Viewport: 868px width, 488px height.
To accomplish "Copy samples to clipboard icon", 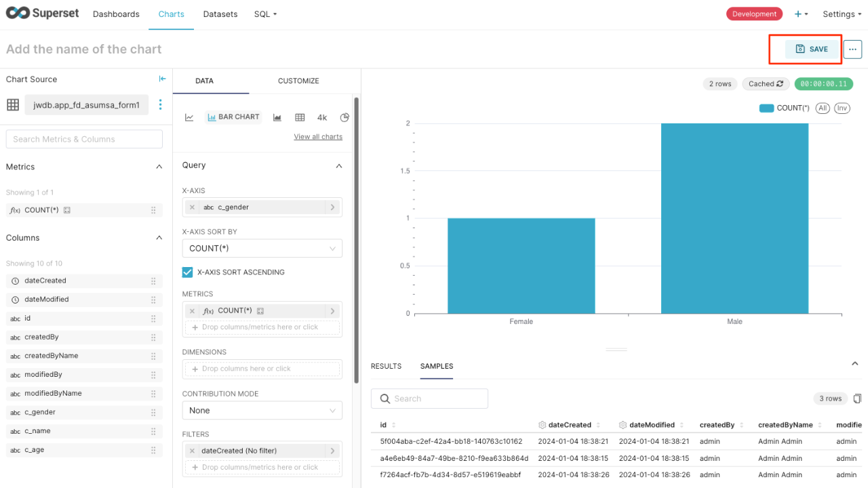I will click(x=857, y=399).
